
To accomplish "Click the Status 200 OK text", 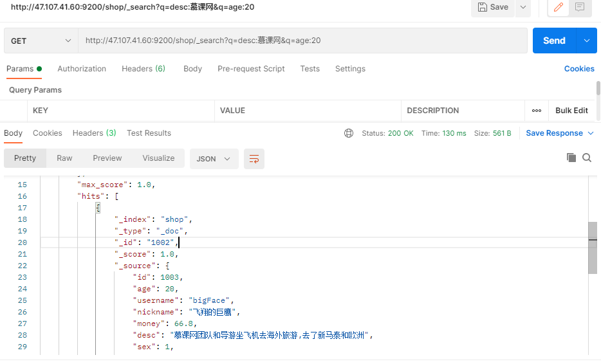I will (387, 133).
